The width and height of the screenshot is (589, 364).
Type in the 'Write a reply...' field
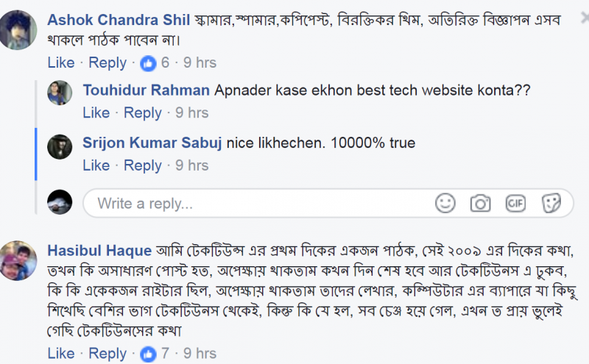point(258,203)
